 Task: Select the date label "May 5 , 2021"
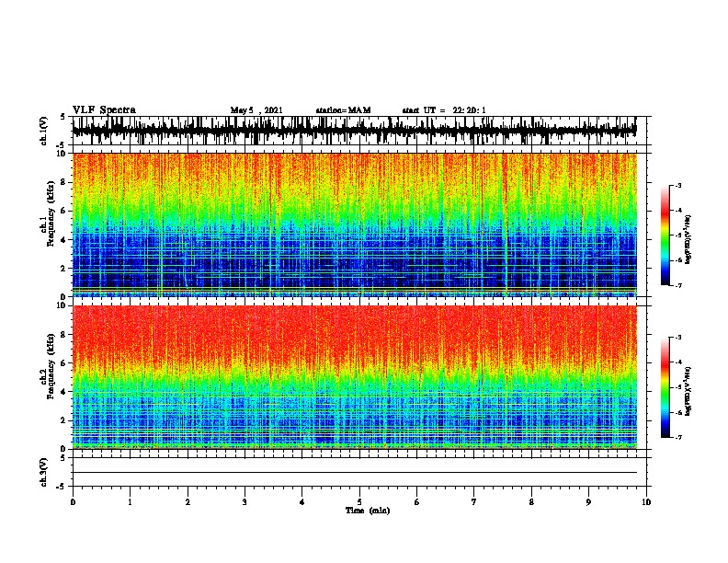(x=256, y=110)
